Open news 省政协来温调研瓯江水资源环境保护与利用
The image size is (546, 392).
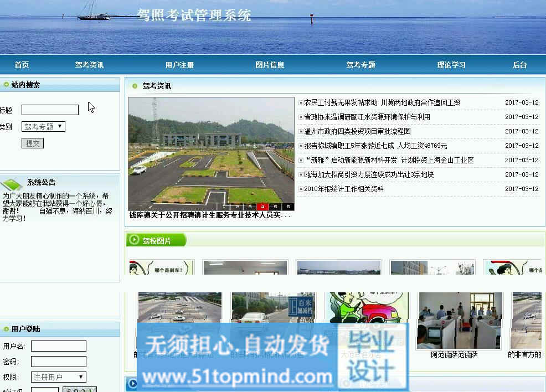367,117
